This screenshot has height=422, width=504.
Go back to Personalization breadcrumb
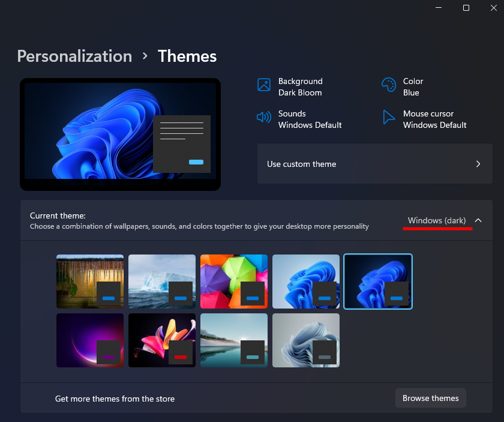click(74, 56)
